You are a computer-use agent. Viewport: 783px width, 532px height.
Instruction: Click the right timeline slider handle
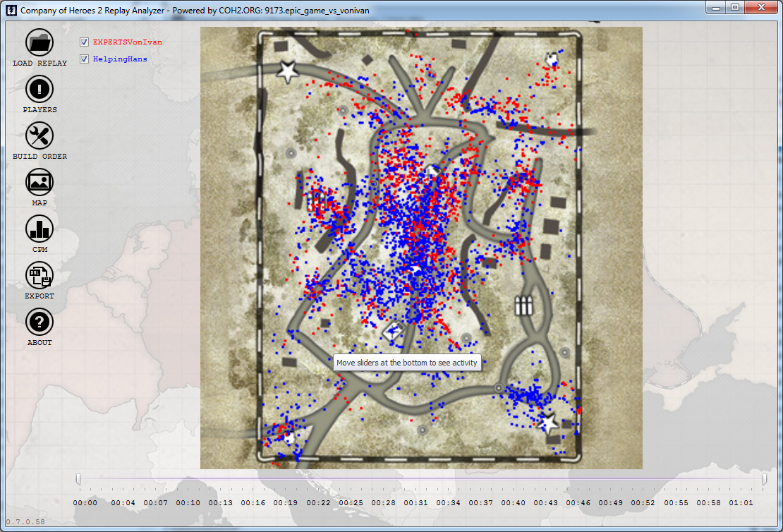tap(765, 480)
